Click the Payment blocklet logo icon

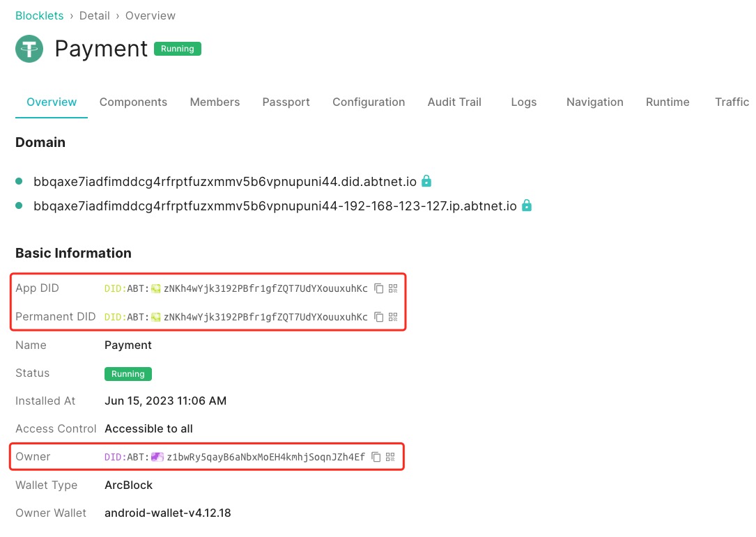29,49
